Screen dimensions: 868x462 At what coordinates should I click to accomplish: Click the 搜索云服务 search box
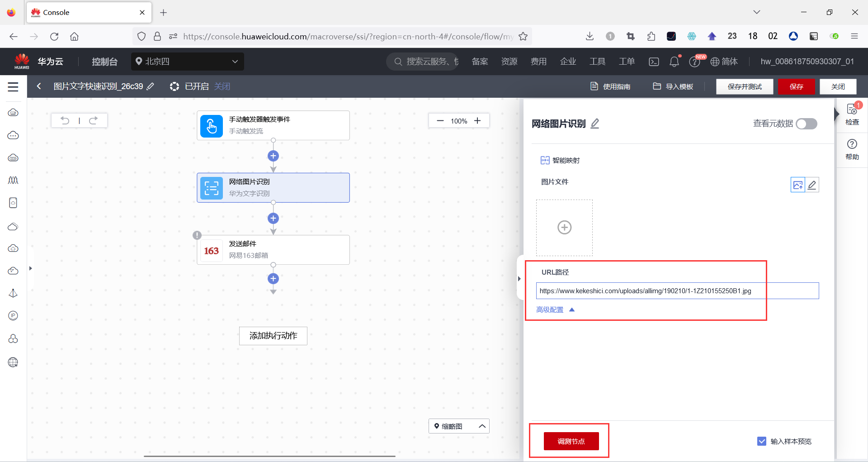point(422,62)
